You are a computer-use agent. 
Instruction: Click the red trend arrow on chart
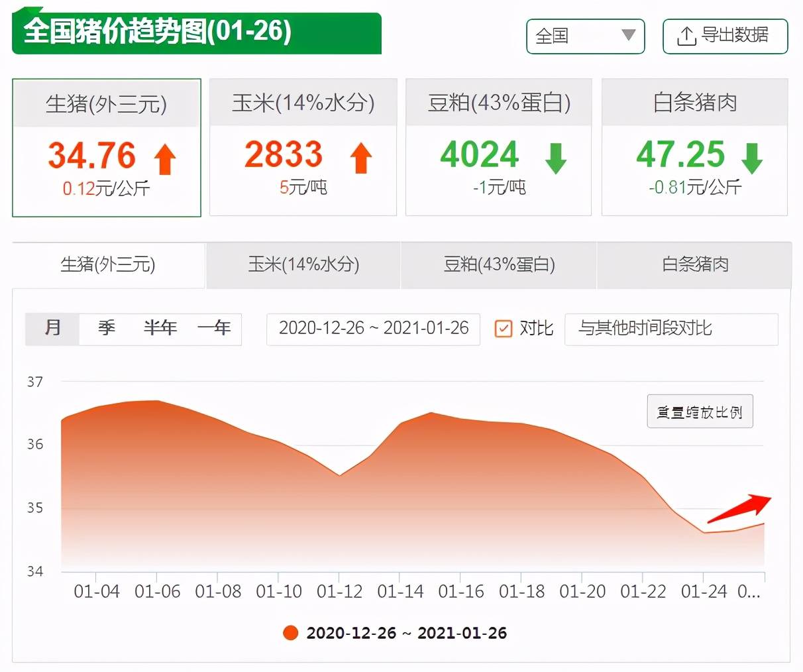pyautogui.click(x=739, y=508)
